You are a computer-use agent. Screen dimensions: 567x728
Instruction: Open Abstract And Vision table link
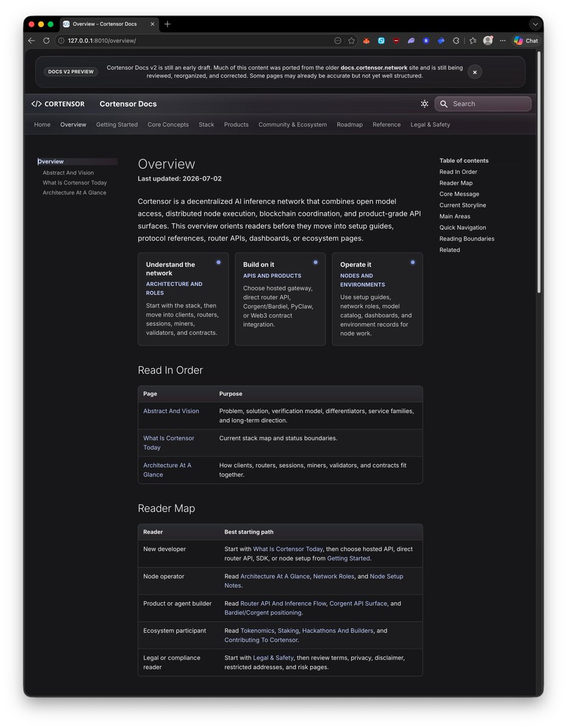coord(171,411)
